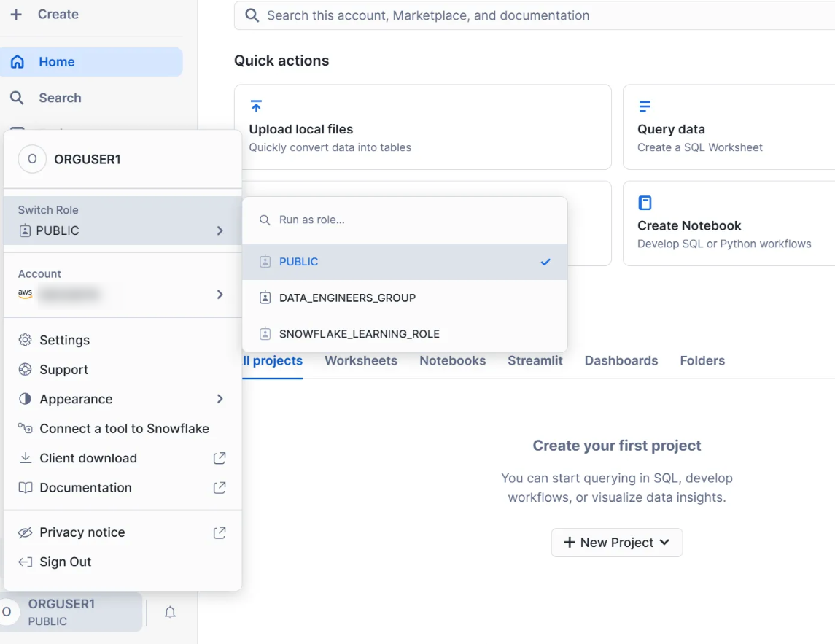Click the Create your first project heading
Image resolution: width=835 pixels, height=644 pixels.
pyautogui.click(x=617, y=446)
